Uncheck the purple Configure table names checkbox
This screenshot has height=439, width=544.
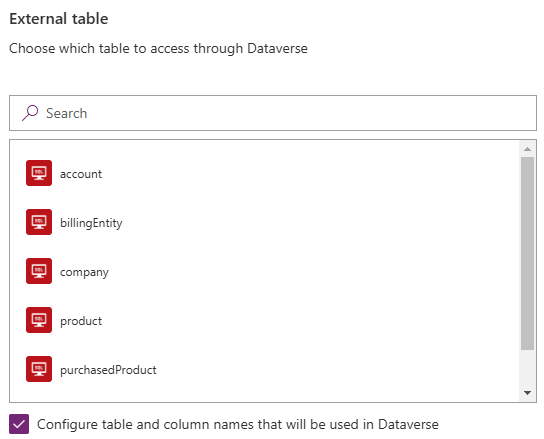19,424
